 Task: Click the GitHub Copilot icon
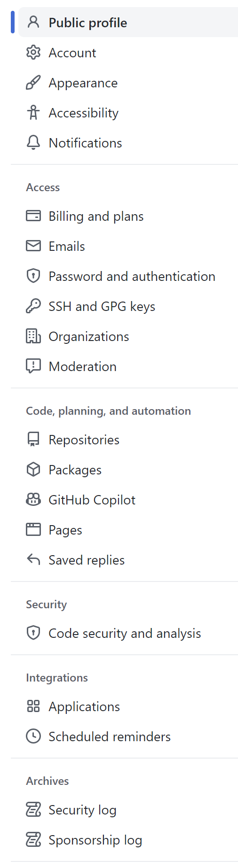pyautogui.click(x=33, y=500)
